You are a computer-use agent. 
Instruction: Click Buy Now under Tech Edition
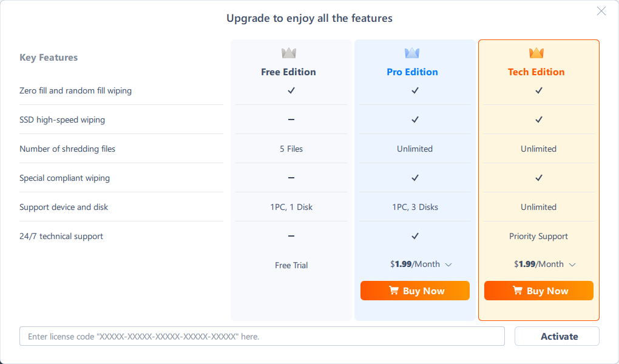[x=539, y=291]
